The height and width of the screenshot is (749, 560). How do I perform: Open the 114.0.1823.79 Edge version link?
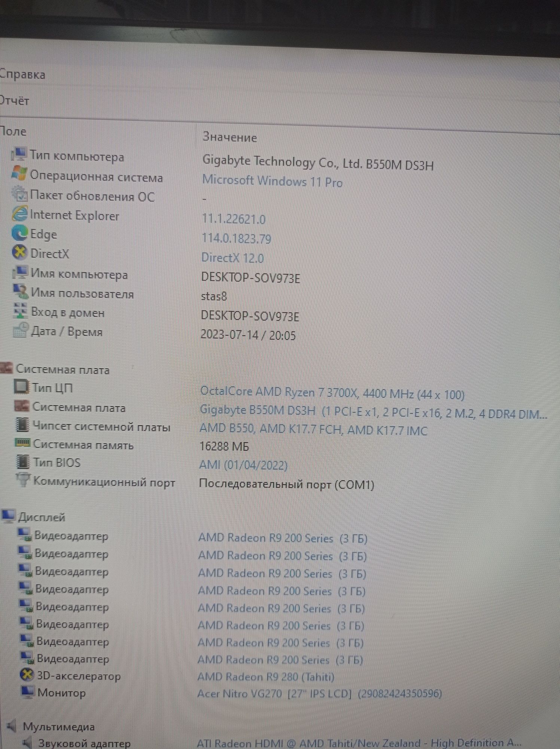[x=236, y=239]
